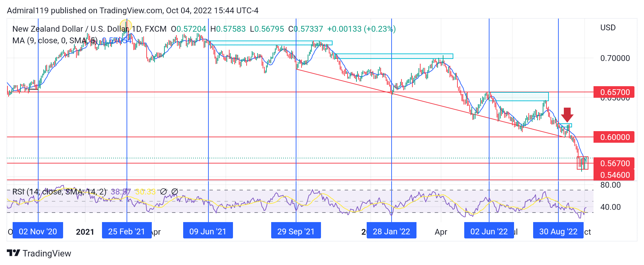644x265 pixels.
Task: Click the yellow circle marker above the chart title
Action: [126, 25]
